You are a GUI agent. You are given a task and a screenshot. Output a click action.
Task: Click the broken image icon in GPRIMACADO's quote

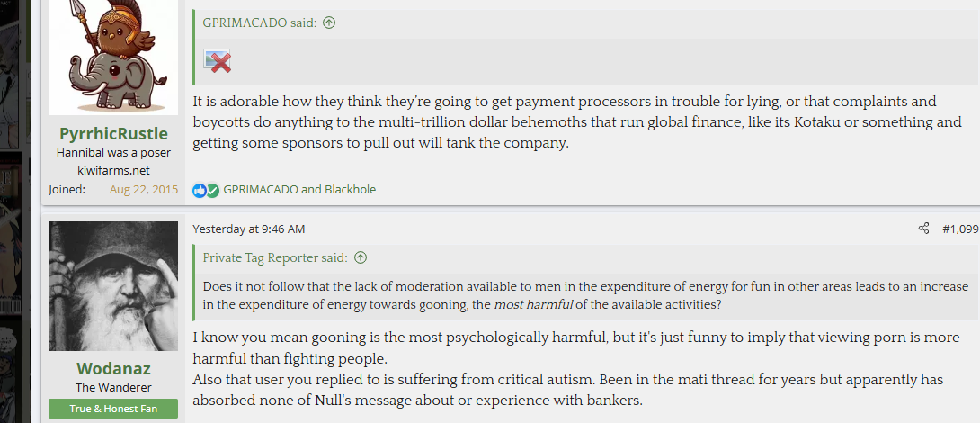pos(218,61)
